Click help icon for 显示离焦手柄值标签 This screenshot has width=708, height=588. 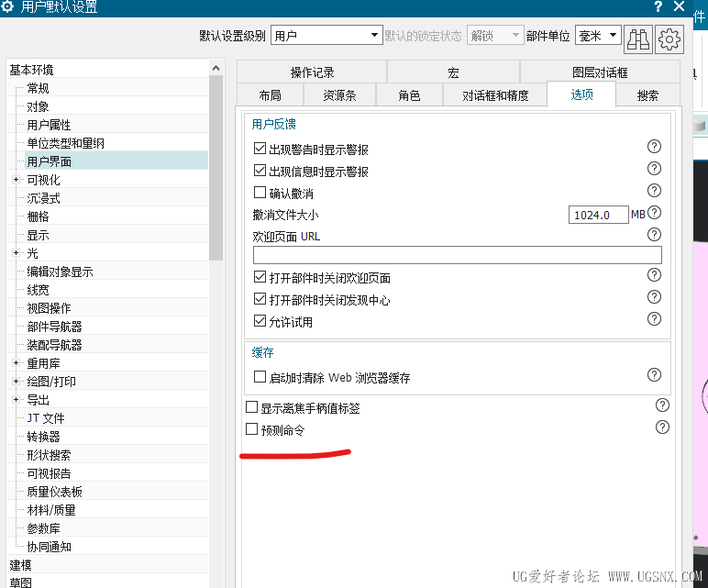tap(662, 405)
